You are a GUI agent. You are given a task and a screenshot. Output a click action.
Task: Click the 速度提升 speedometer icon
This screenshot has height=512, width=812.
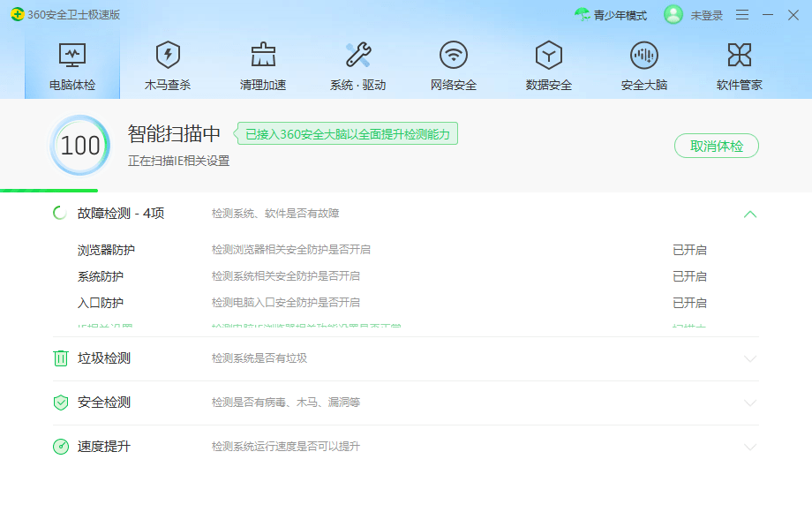[x=61, y=446]
